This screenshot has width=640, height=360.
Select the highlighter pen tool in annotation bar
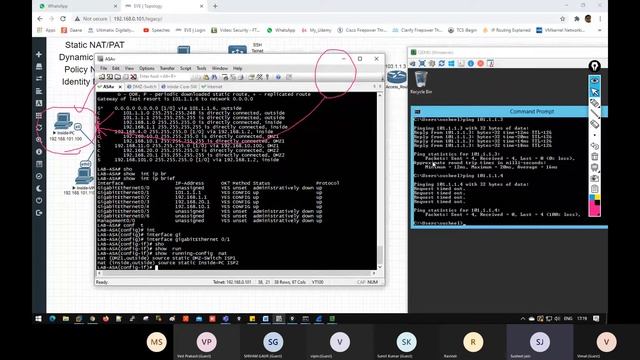(595, 103)
